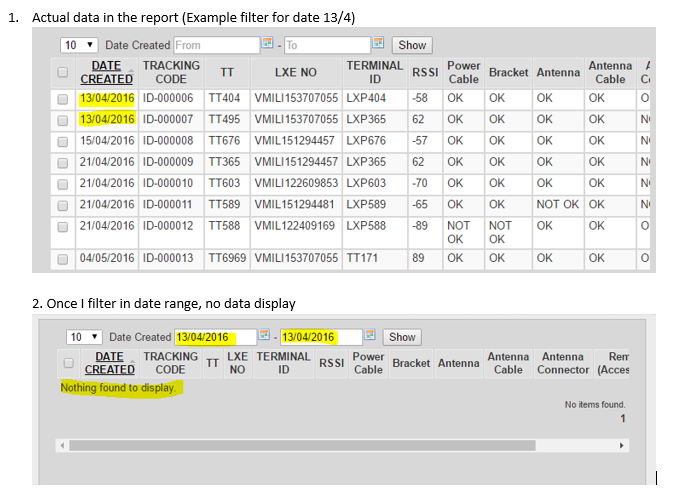681x500 pixels.
Task: Select the checkbox for ID-000013 row
Action: [64, 260]
